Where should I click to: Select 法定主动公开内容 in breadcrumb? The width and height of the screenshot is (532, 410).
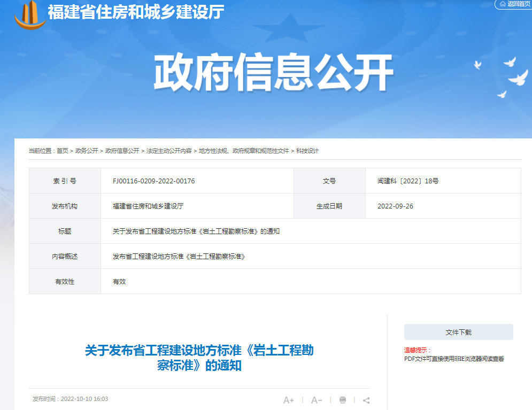point(169,151)
